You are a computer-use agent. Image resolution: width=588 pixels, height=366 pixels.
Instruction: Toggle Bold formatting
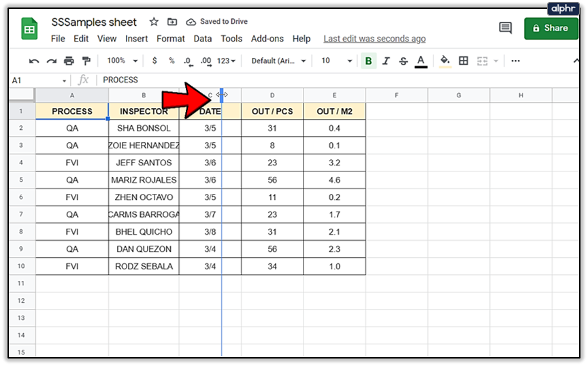pos(368,61)
